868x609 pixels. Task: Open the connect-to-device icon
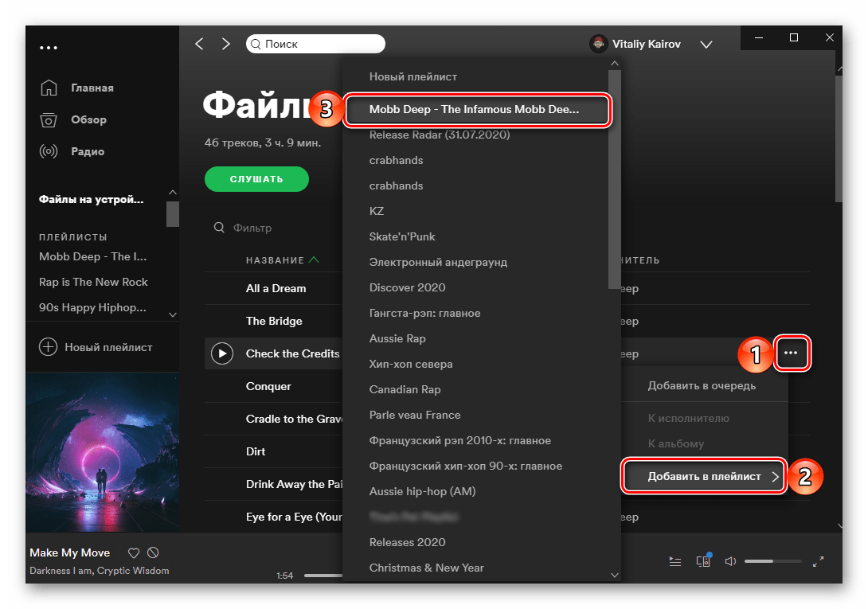(x=704, y=560)
